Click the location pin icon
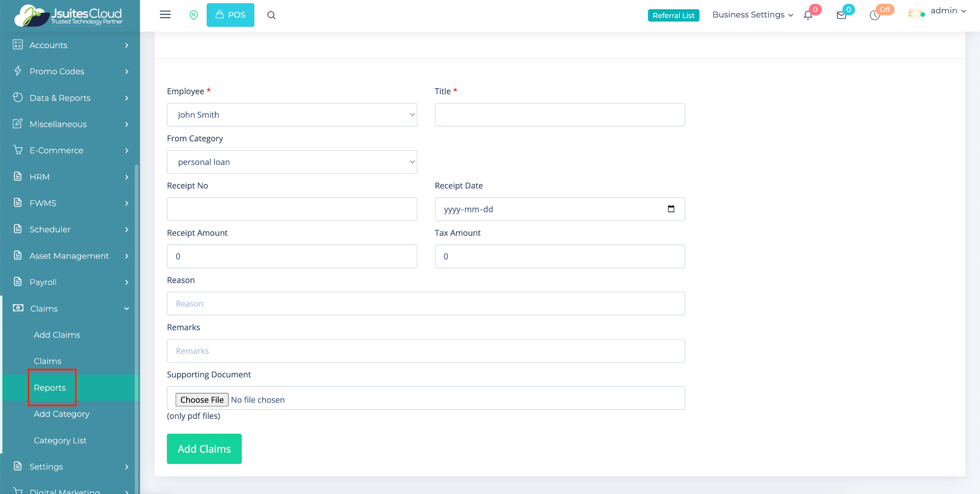 (194, 15)
